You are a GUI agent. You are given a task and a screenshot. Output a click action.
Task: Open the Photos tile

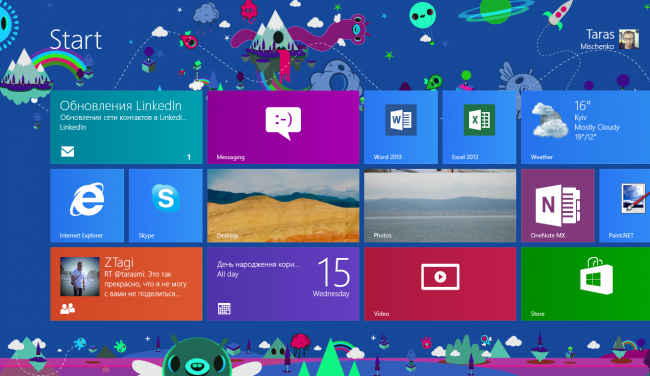click(440, 206)
